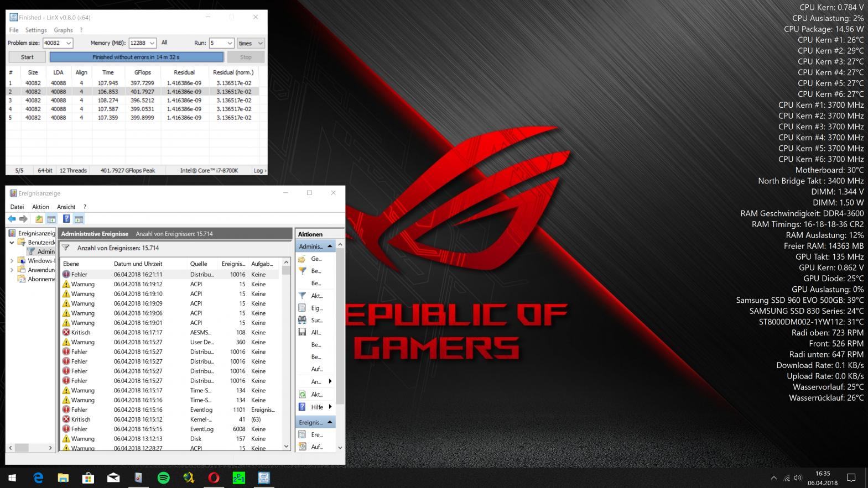Click the filter funnel icon above event list
Image resolution: width=868 pixels, height=488 pixels.
click(x=66, y=248)
